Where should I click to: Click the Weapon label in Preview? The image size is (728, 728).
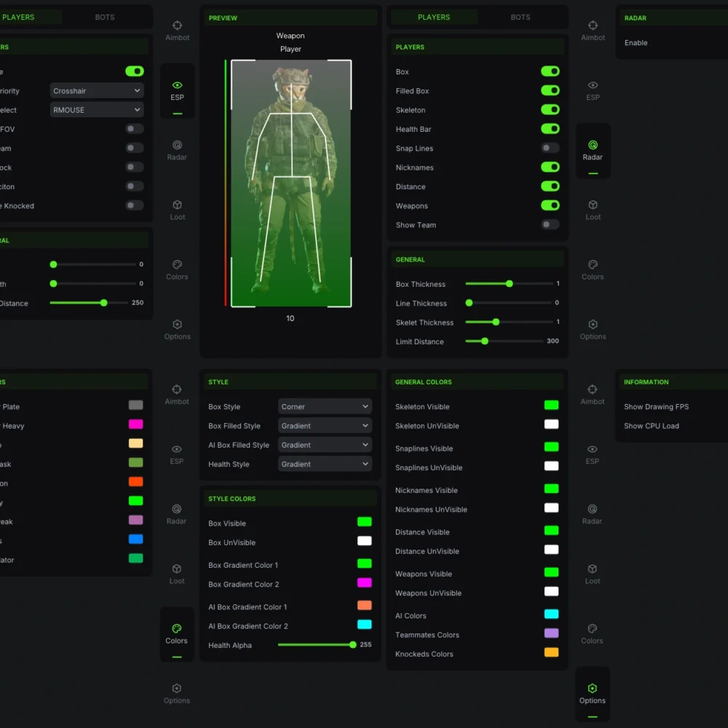290,36
